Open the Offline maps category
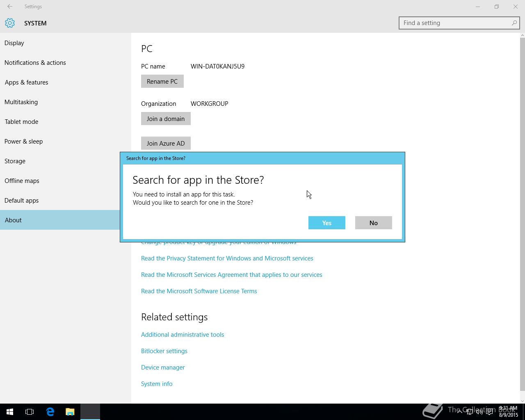 [60, 180]
